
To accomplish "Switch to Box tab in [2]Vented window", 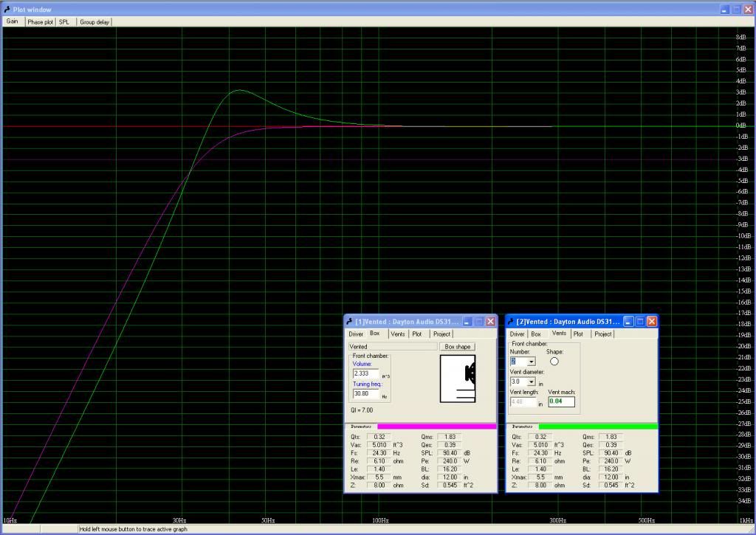I will tap(536, 334).
